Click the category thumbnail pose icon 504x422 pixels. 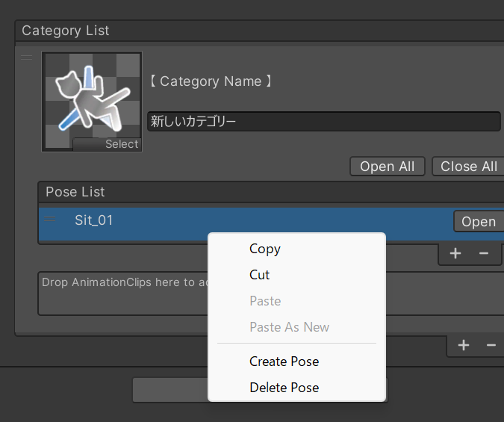[92, 101]
